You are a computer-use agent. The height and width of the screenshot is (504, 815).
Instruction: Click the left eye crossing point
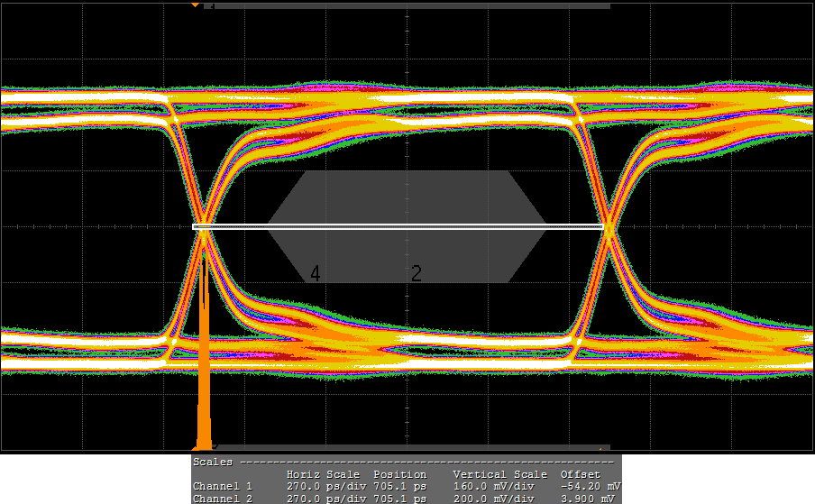(x=204, y=227)
